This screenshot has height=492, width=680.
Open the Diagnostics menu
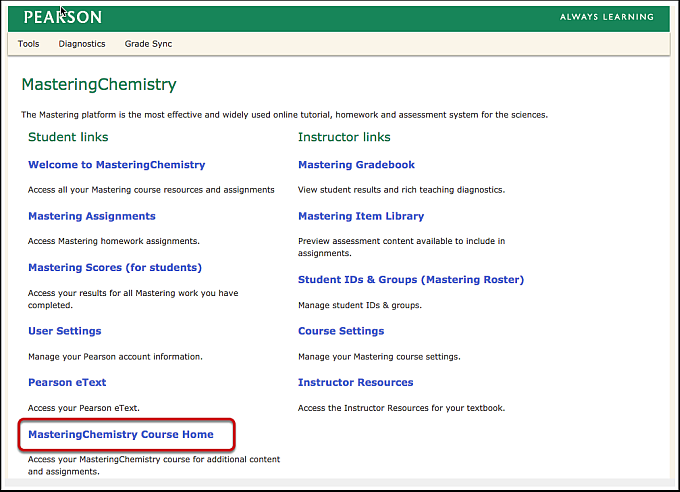coord(82,44)
